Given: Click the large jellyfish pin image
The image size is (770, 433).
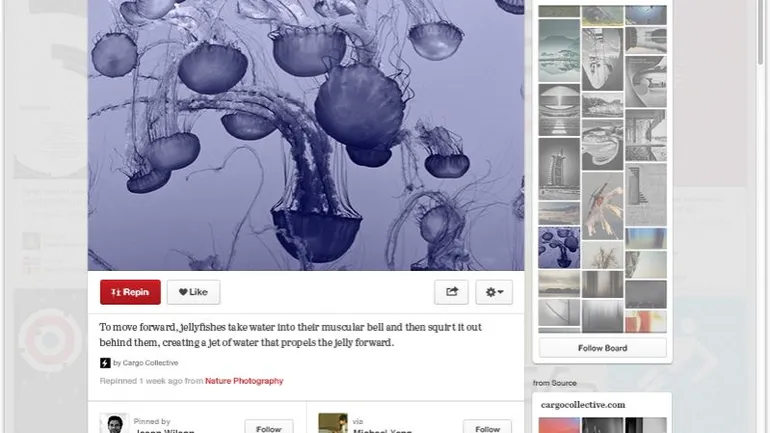Looking at the screenshot, I should pyautogui.click(x=306, y=135).
